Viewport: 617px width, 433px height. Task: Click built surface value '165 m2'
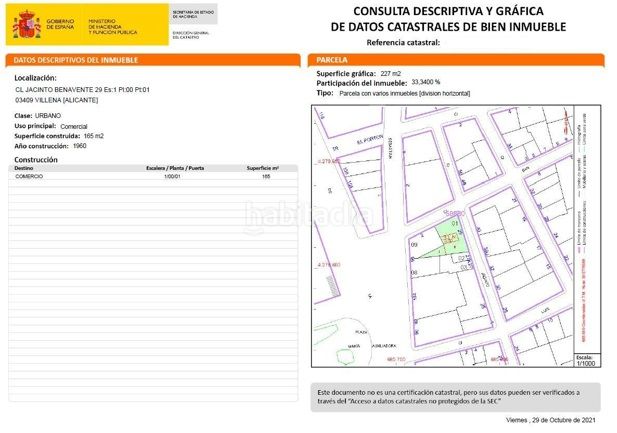pos(94,136)
